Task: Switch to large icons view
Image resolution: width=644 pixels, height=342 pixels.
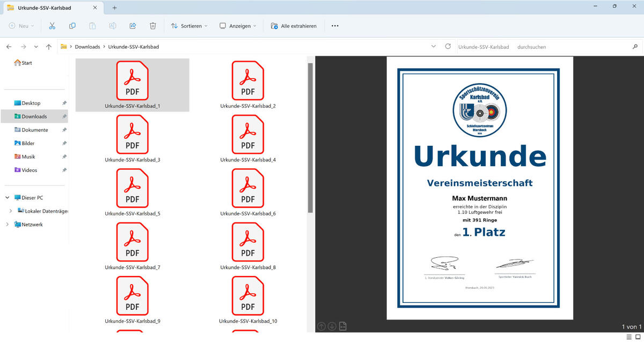Action: pos(638,337)
